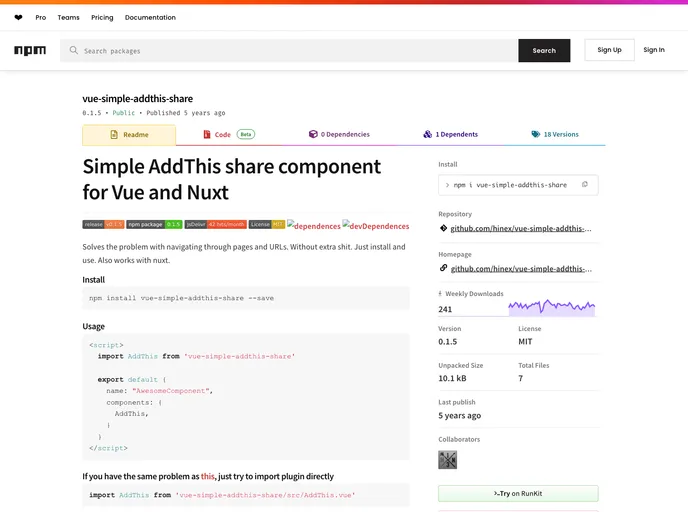
Task: Open the npm logo home link
Action: (x=30, y=50)
